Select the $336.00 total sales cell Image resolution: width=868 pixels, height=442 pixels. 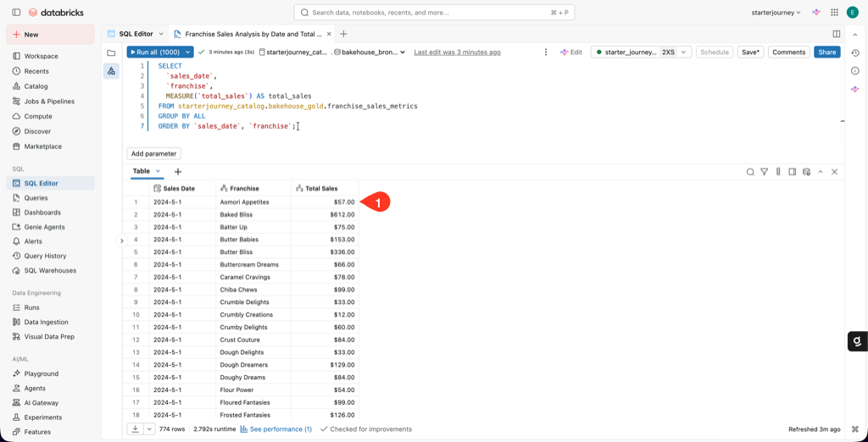pos(325,252)
